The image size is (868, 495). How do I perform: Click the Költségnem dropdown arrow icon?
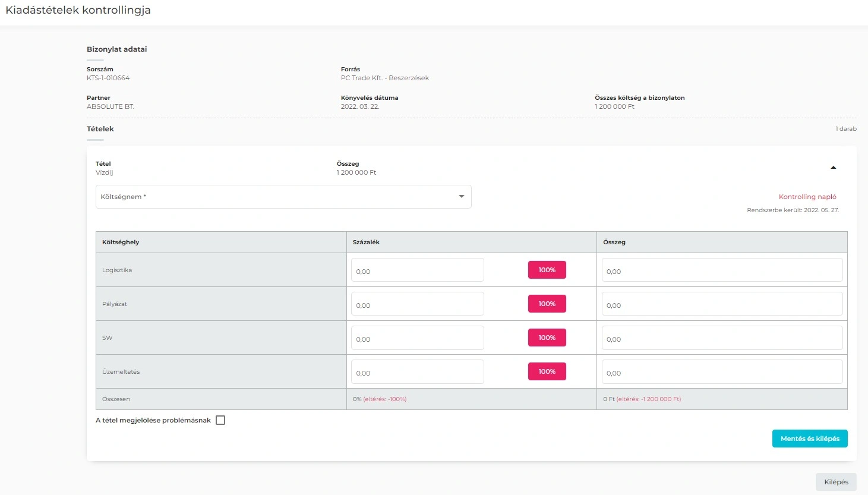pos(462,197)
